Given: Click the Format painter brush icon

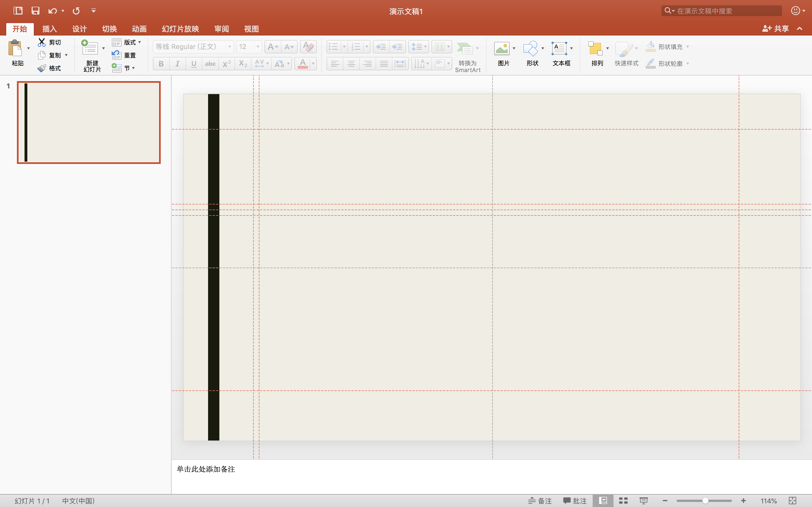Looking at the screenshot, I should [x=42, y=68].
